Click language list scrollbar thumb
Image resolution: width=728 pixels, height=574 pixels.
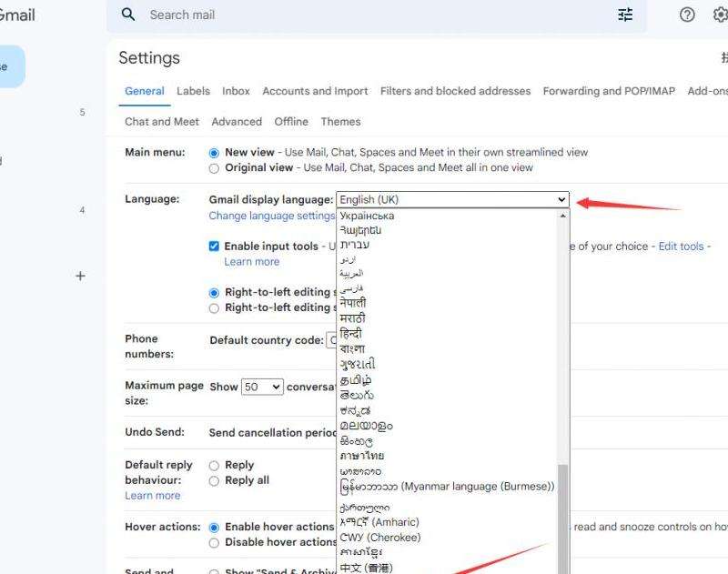tap(562, 519)
